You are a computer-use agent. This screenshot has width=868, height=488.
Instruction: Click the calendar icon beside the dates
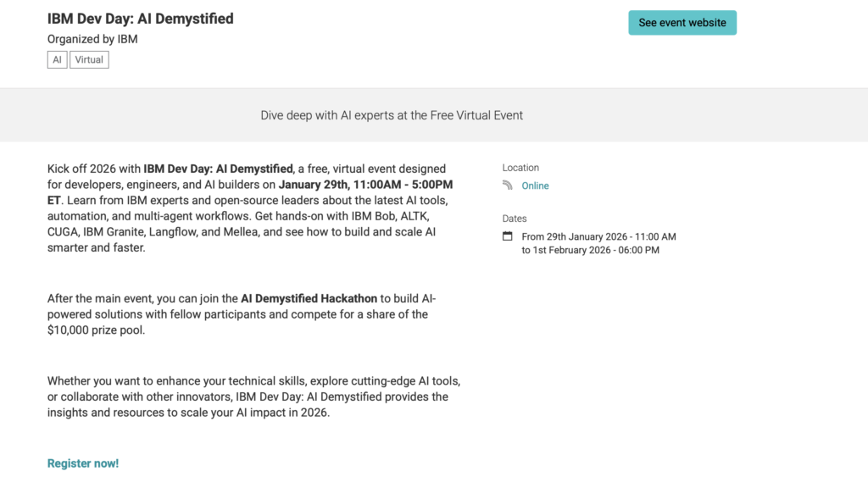pos(508,236)
